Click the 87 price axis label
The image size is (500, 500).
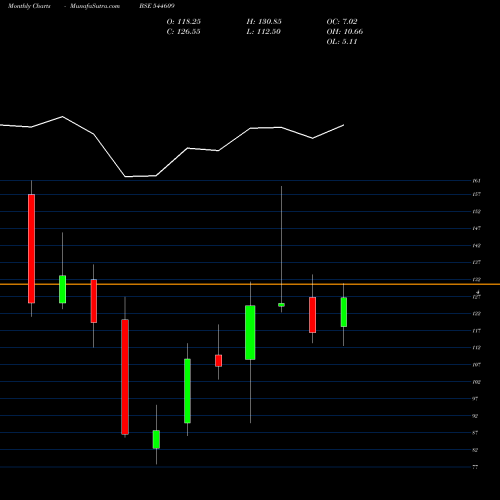coord(475,433)
